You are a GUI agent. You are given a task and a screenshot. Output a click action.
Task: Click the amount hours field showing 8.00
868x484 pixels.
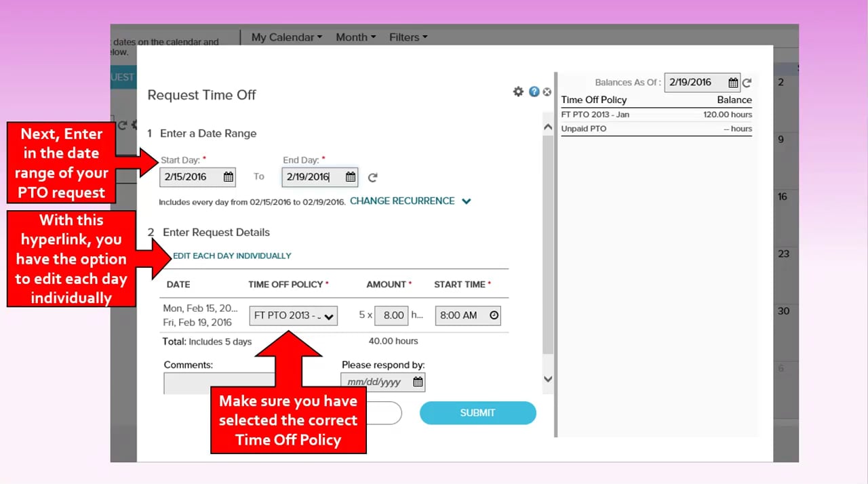point(393,315)
